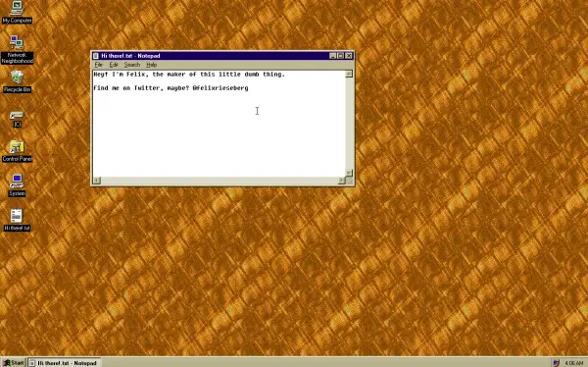Open the Search menu in Notepad
The image size is (588, 367).
[132, 65]
